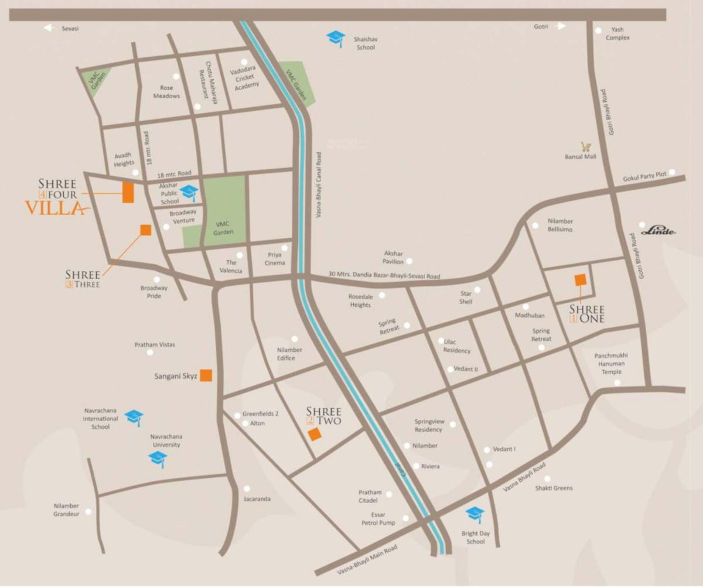
Task: Click the Shaishav School graduation cap icon
Action: coord(336,38)
